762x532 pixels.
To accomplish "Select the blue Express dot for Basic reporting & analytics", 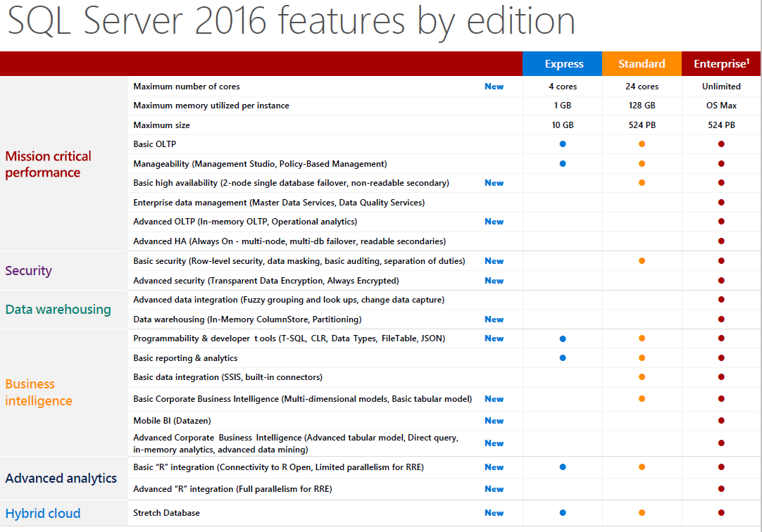I will click(x=562, y=357).
